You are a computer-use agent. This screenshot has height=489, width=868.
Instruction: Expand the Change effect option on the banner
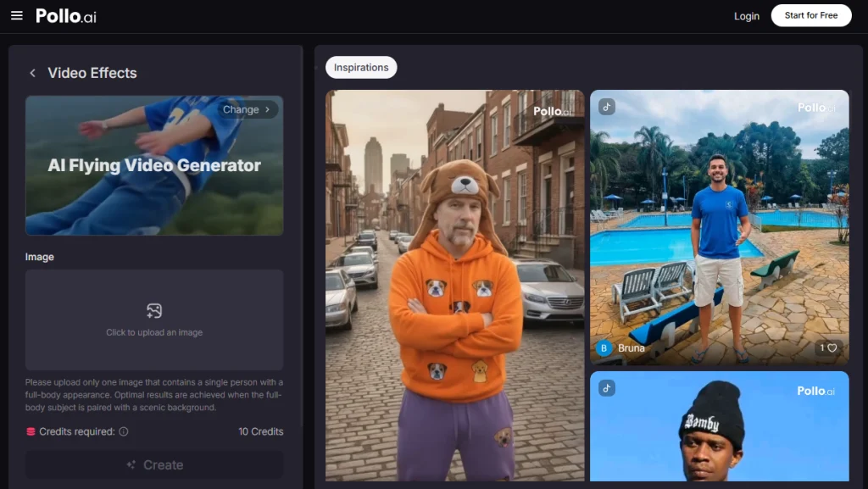[248, 109]
